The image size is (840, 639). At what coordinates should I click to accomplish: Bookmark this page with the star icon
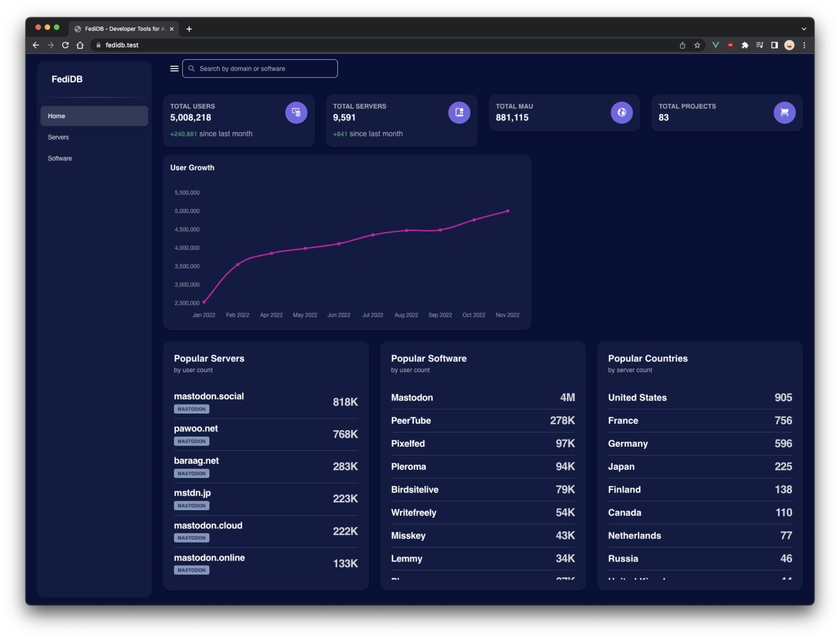pyautogui.click(x=697, y=45)
